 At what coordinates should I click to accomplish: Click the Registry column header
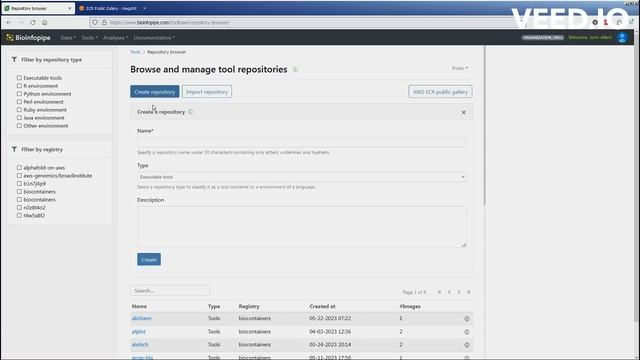click(249, 306)
